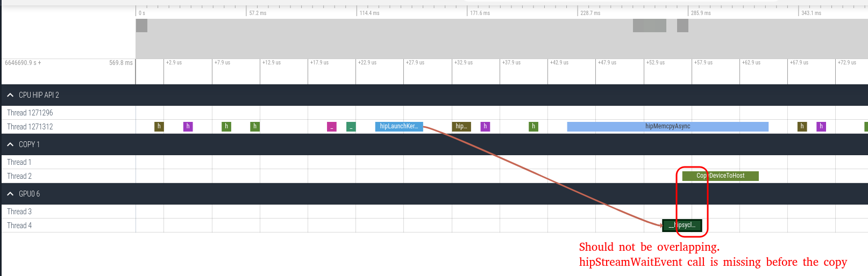
Task: Click the wide dark block in overview near 228.7 ms
Action: [x=650, y=25]
